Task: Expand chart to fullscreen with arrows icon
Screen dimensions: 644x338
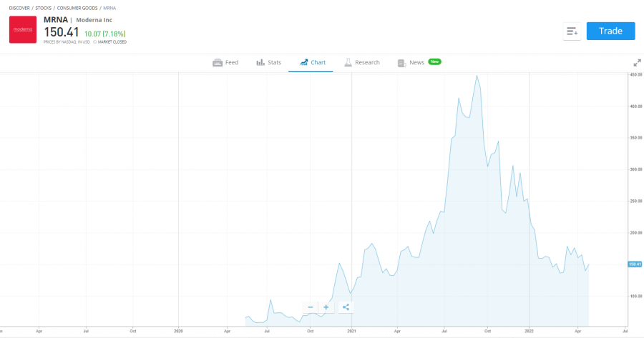Action: (x=637, y=63)
